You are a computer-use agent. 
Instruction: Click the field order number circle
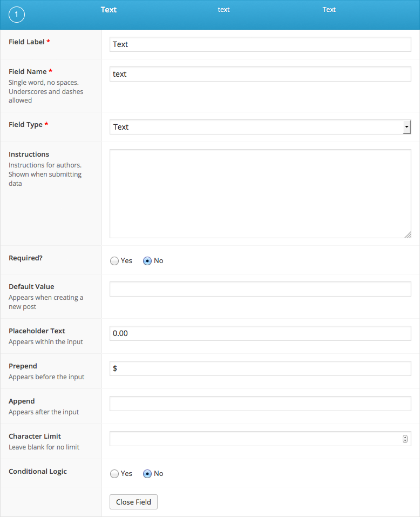coord(16,15)
